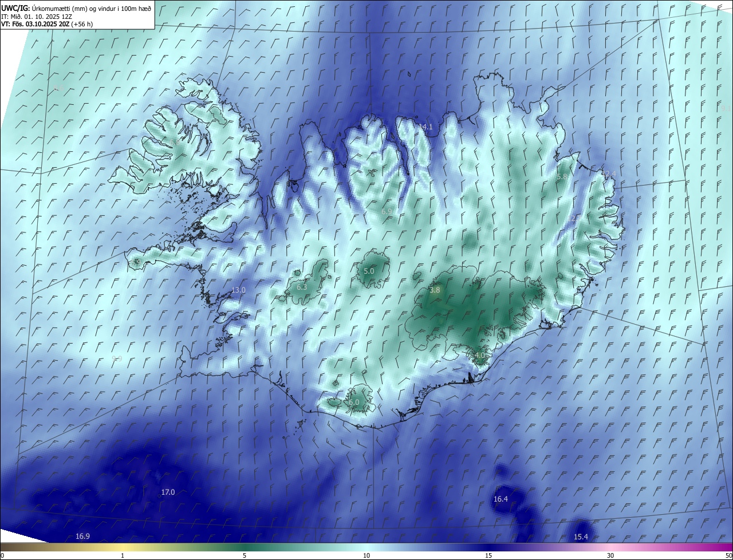
Task: Click the precipitation color scale bar
Action: 366,547
